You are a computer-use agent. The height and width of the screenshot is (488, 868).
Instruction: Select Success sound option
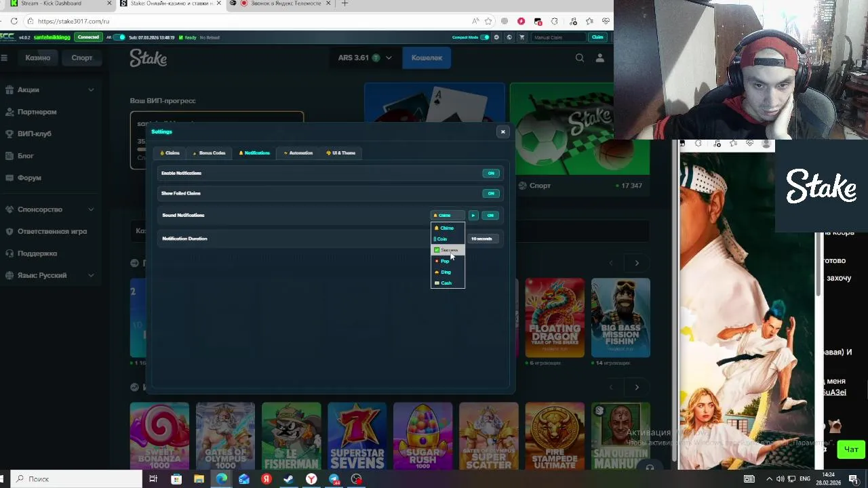[448, 250]
